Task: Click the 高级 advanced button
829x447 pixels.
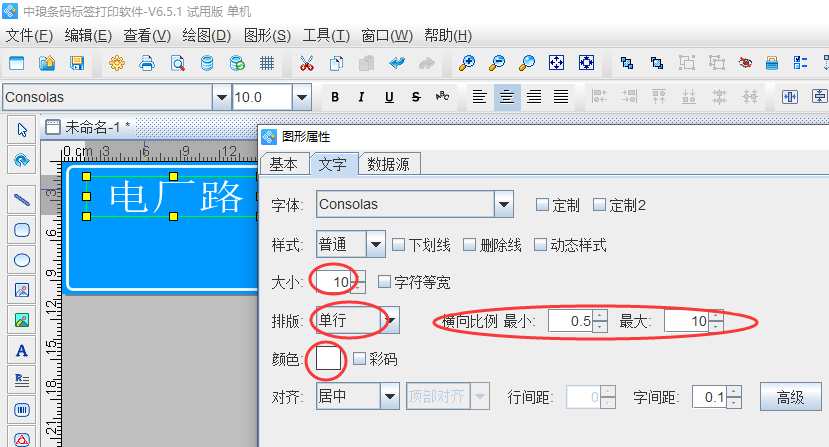Action: tap(790, 397)
